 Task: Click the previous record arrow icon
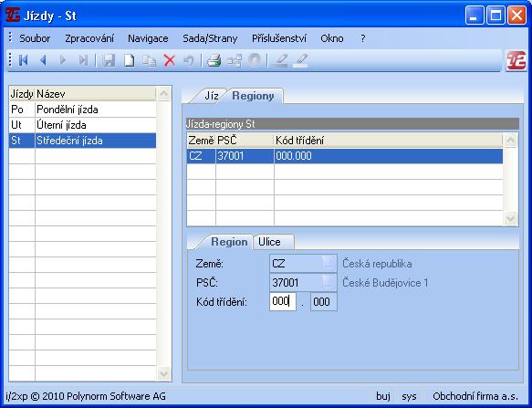(43, 61)
